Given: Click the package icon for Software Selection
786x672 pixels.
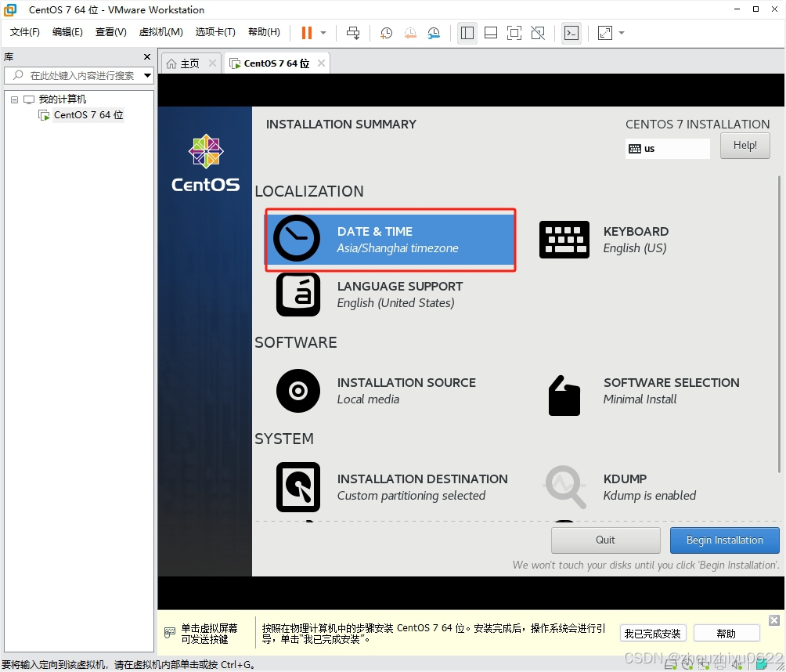Looking at the screenshot, I should [564, 396].
